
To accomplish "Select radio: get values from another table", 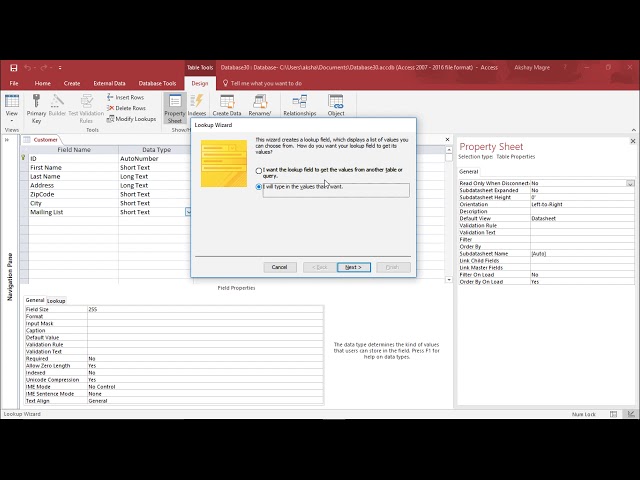I will click(x=259, y=171).
